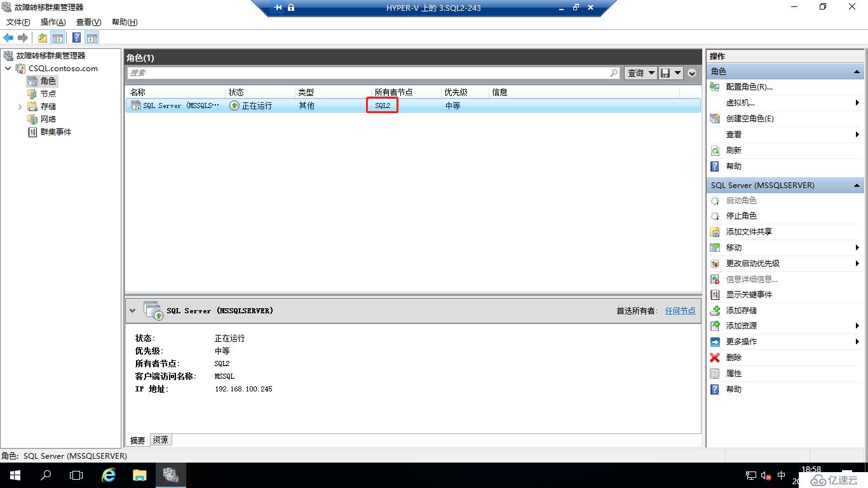Click the Forward arrow toolbar icon
Screen dimensions: 868x488
click(x=23, y=38)
